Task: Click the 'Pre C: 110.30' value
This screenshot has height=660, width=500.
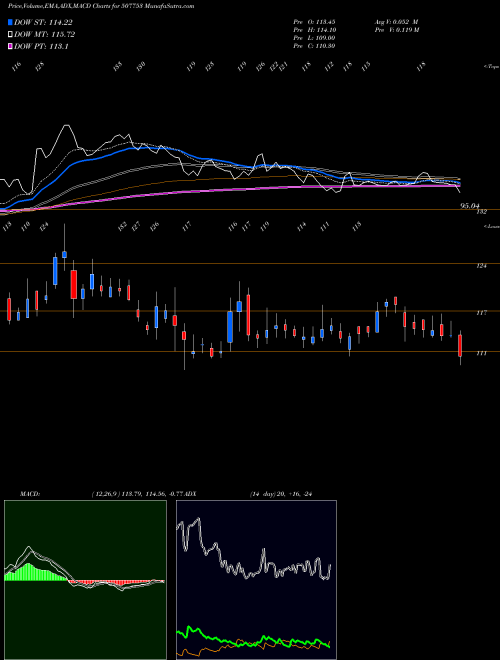Action: 314,46
